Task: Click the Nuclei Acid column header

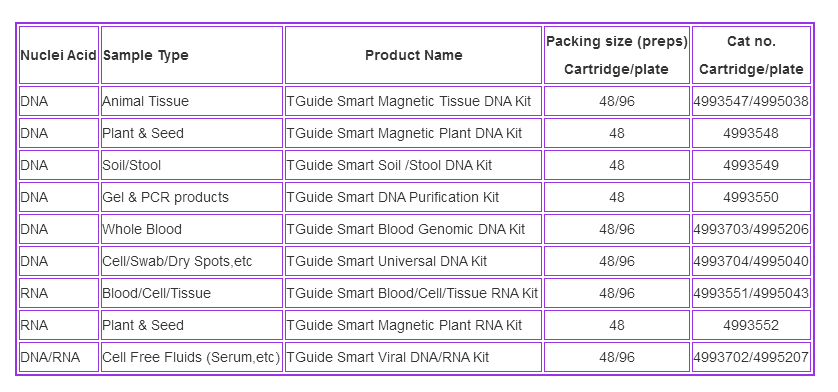Action: [59, 55]
